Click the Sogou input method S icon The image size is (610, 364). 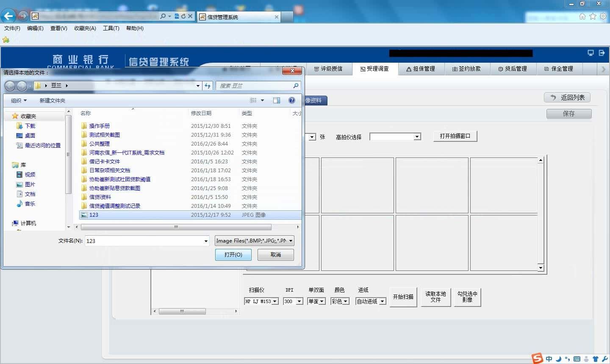click(x=538, y=358)
